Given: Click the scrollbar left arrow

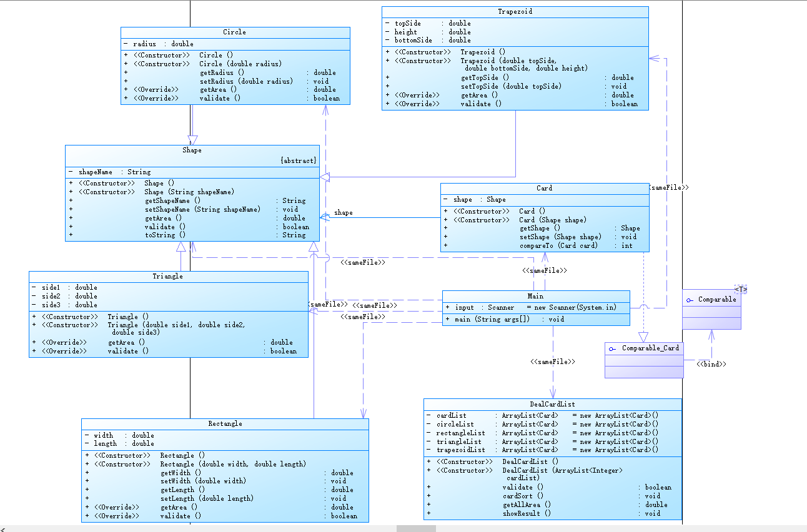Looking at the screenshot, I should point(4,529).
